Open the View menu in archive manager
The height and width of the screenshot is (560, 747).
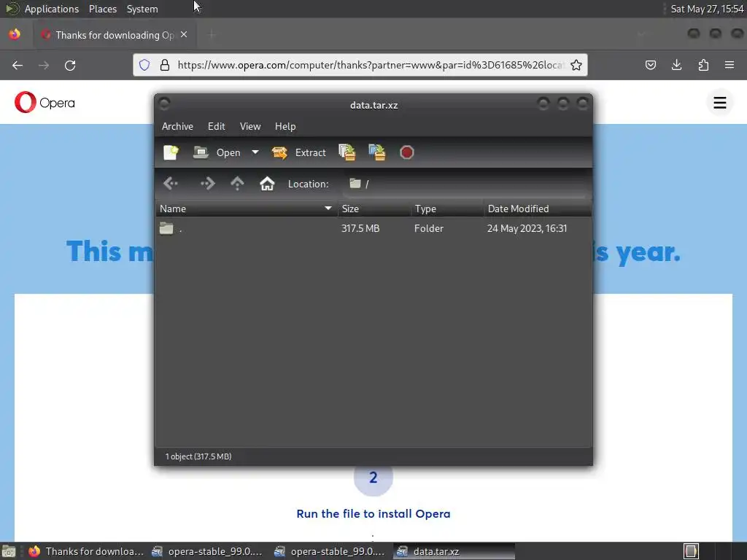pyautogui.click(x=250, y=126)
